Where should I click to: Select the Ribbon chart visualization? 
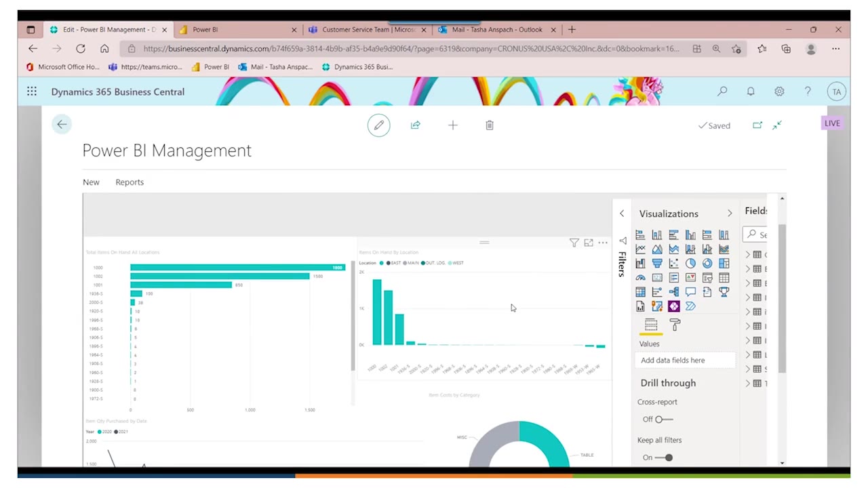[x=724, y=249]
